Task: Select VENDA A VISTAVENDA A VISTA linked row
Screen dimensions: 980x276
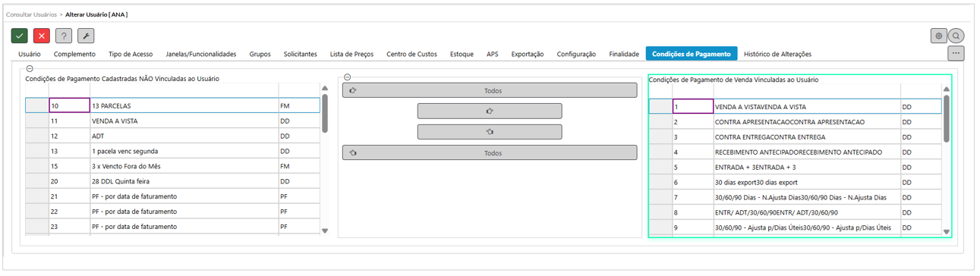Action: (795, 107)
